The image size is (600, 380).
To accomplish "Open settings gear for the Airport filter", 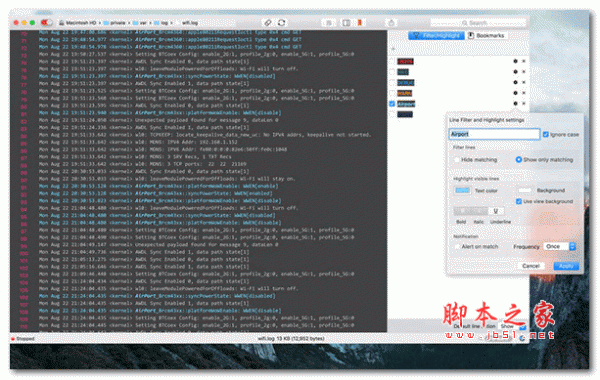I will pyautogui.click(x=515, y=104).
